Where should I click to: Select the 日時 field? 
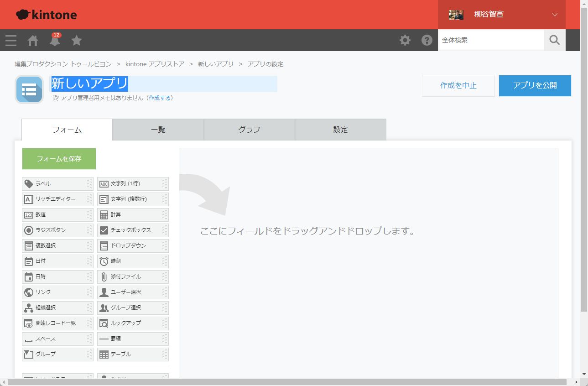pyautogui.click(x=57, y=277)
